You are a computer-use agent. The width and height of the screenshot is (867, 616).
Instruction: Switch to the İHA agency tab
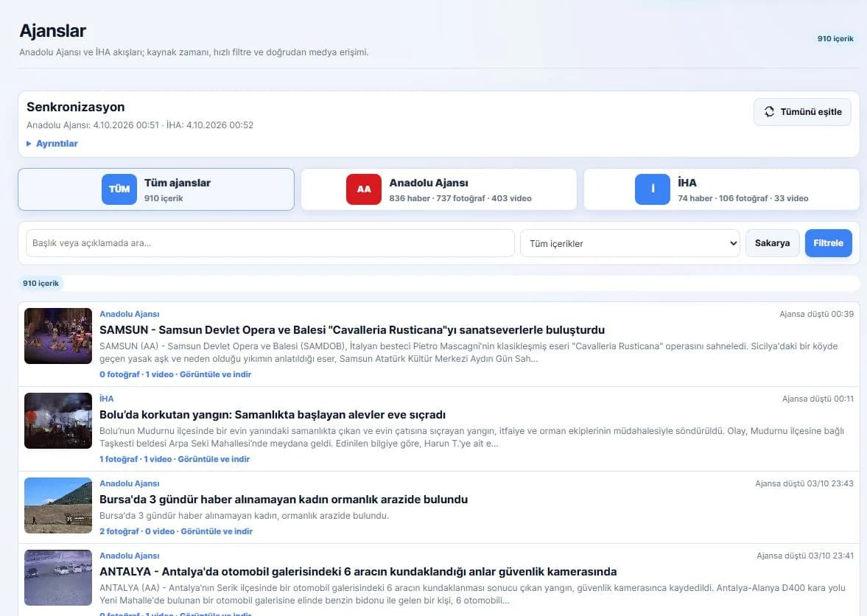722,189
